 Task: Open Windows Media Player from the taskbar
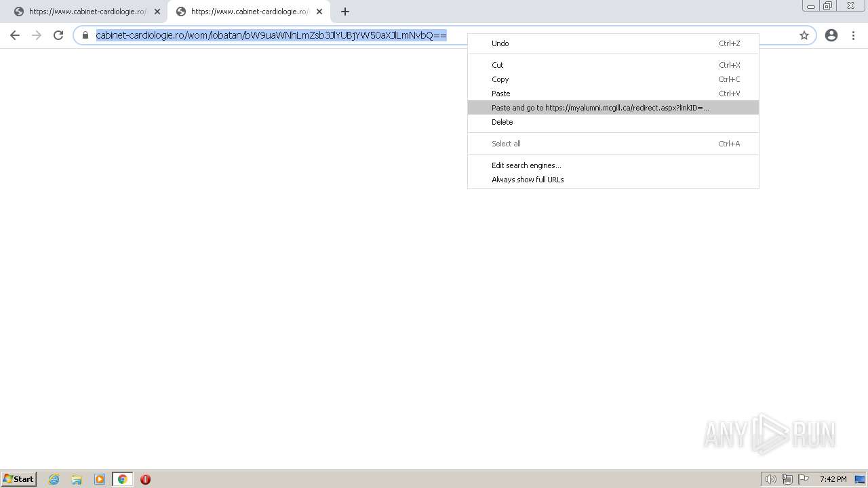click(100, 479)
